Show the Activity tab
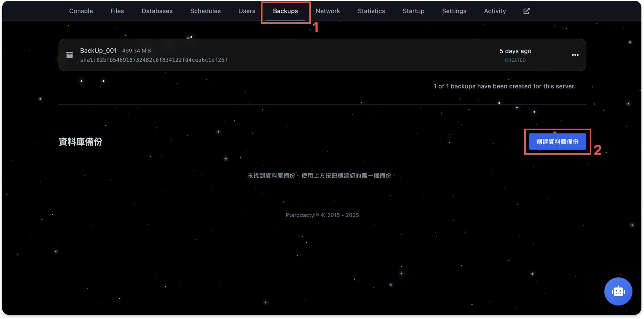This screenshot has height=319, width=644. (495, 11)
